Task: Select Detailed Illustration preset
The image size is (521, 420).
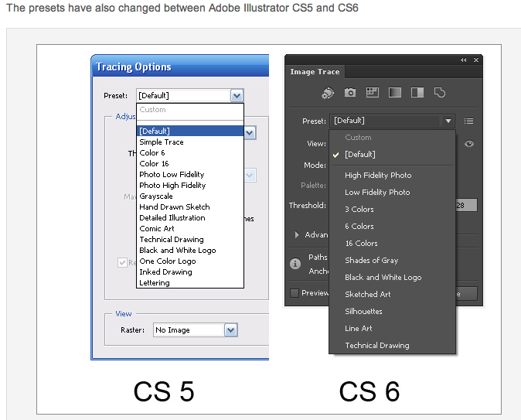Action: coord(190,218)
